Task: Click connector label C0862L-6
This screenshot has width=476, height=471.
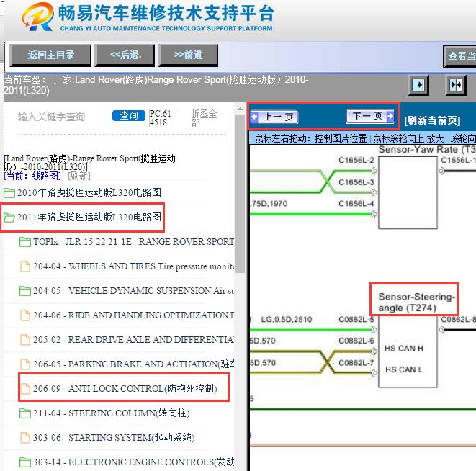Action: click(356, 341)
